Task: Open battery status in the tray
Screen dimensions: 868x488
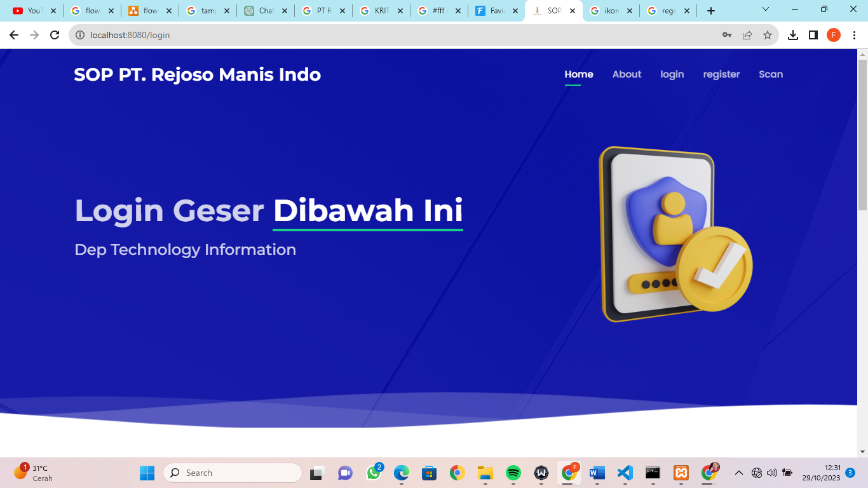Action: pyautogui.click(x=787, y=473)
